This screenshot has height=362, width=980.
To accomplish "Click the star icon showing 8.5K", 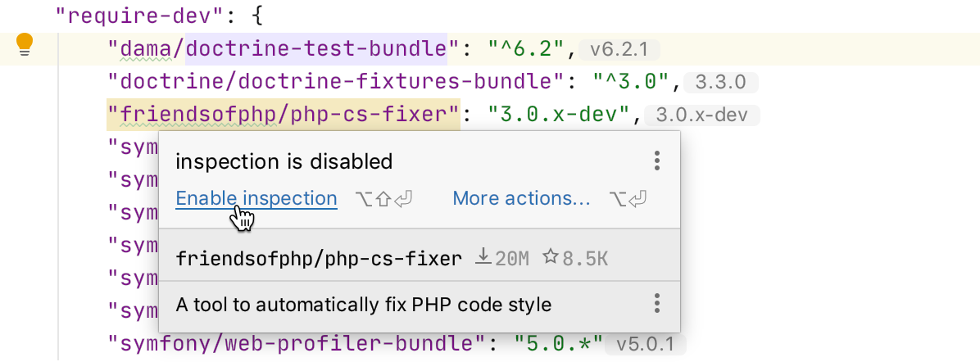I will point(550,259).
